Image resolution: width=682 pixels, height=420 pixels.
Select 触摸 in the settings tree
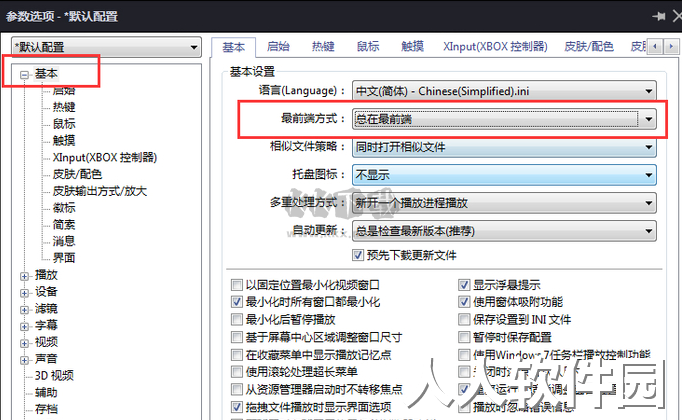point(64,140)
